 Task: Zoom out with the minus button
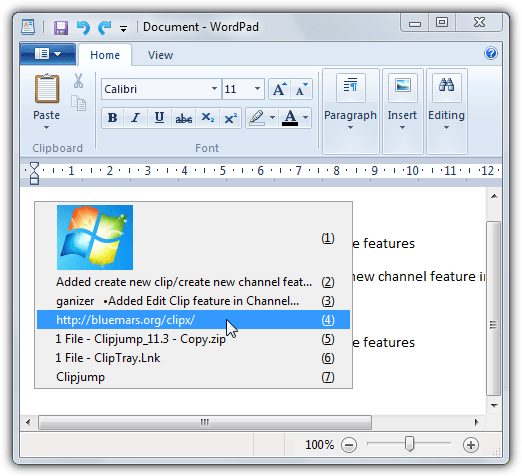coord(349,445)
